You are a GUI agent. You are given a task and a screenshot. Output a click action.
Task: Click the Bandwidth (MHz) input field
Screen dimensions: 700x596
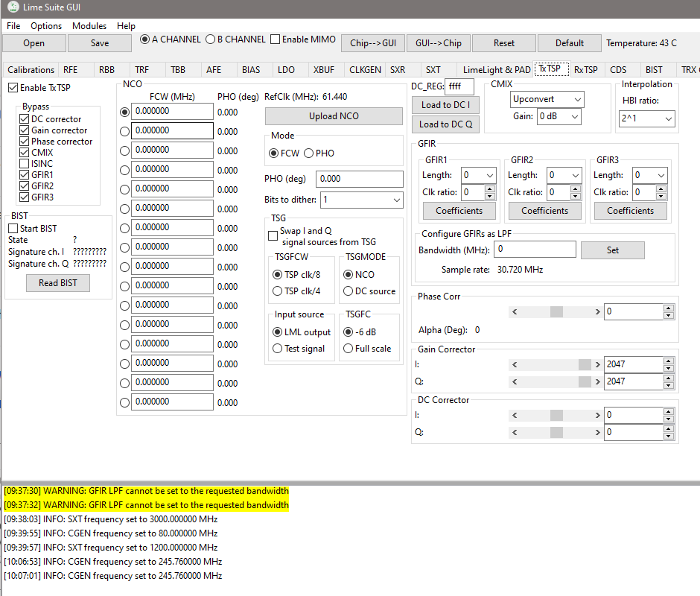click(x=535, y=250)
